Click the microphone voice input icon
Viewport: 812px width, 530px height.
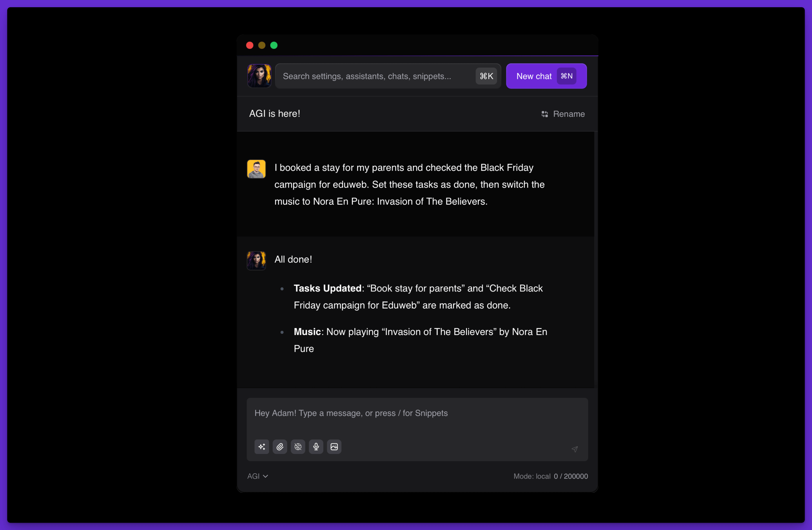(x=316, y=447)
